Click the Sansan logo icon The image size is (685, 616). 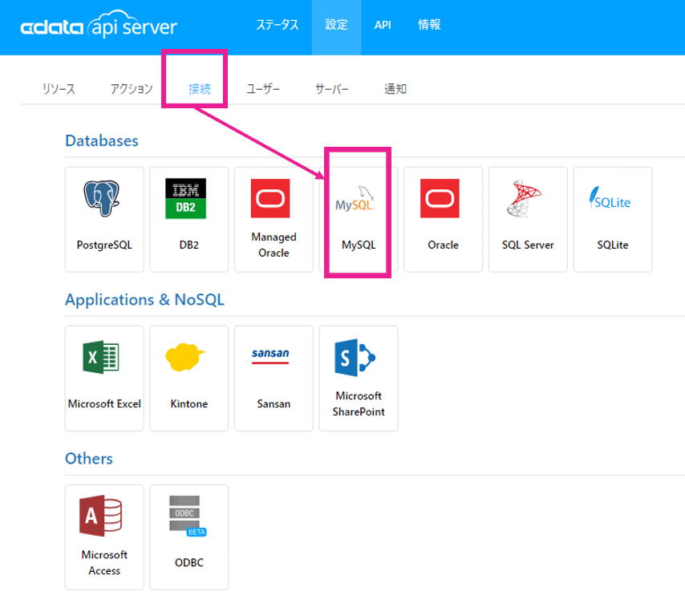[x=270, y=355]
